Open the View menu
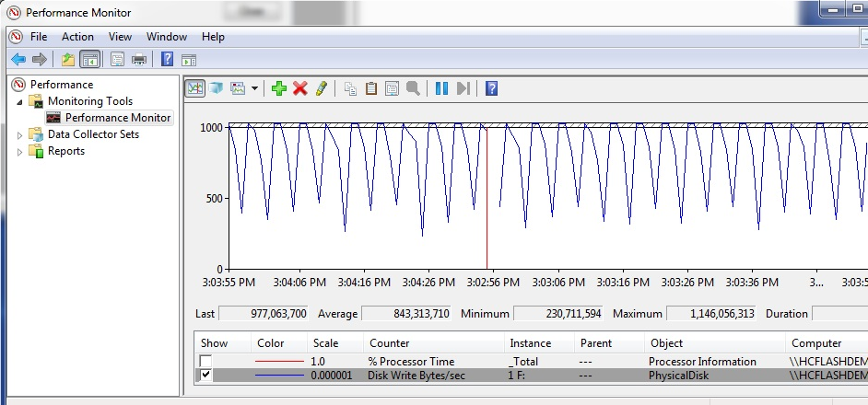 (120, 37)
